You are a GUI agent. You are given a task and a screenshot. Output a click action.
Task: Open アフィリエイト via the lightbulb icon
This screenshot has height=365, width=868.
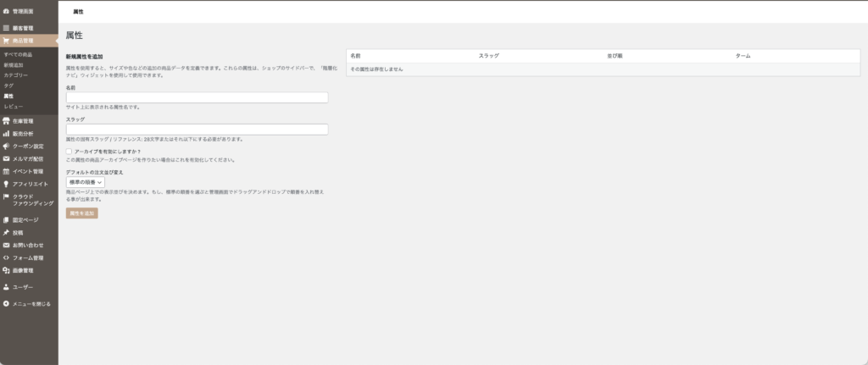6,184
